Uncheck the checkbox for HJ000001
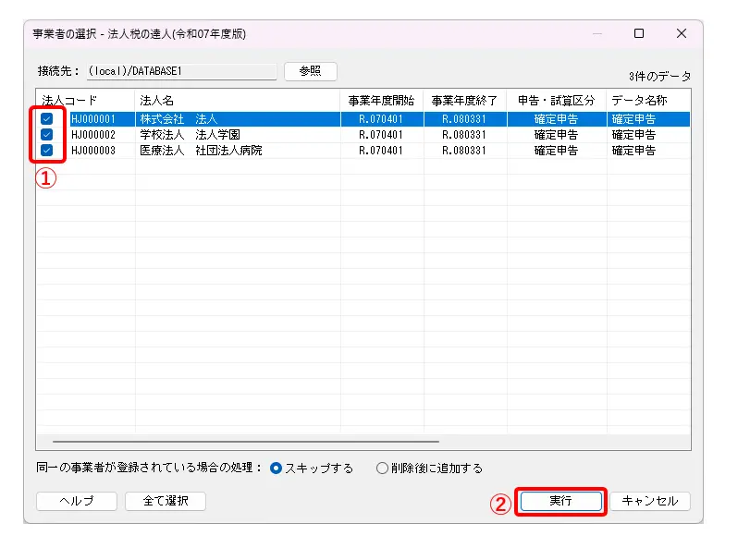The width and height of the screenshot is (750, 560). [46, 119]
